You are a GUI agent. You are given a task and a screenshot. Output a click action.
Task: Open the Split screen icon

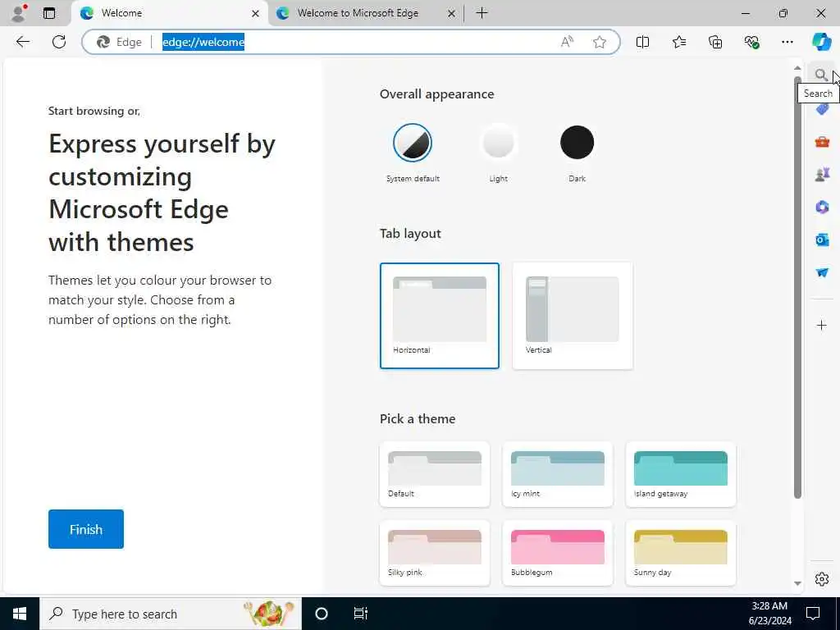[x=642, y=42]
